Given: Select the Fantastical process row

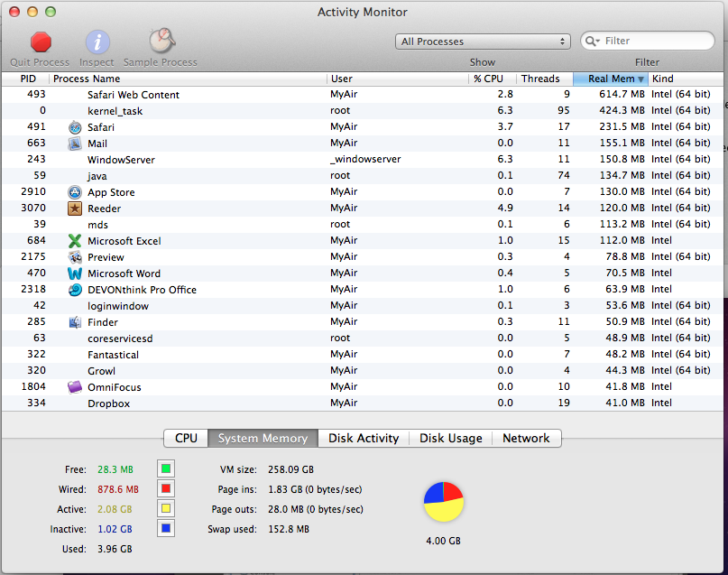Looking at the screenshot, I should pyautogui.click(x=362, y=355).
